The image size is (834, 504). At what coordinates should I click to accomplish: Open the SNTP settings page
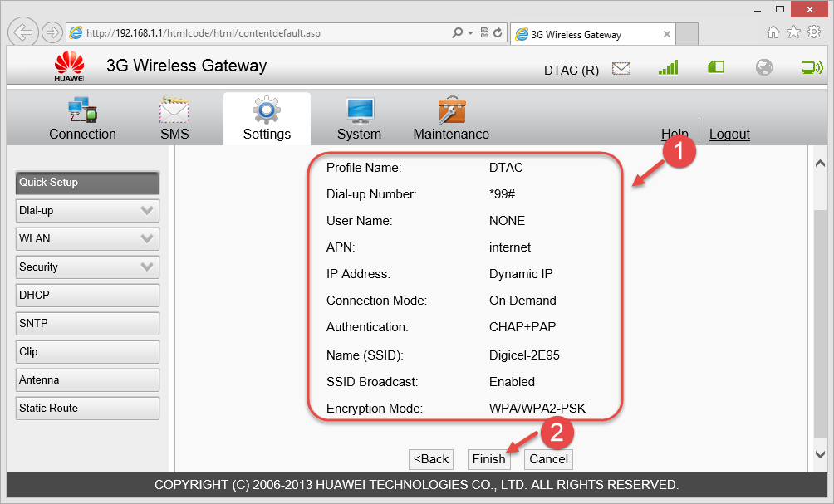(87, 323)
